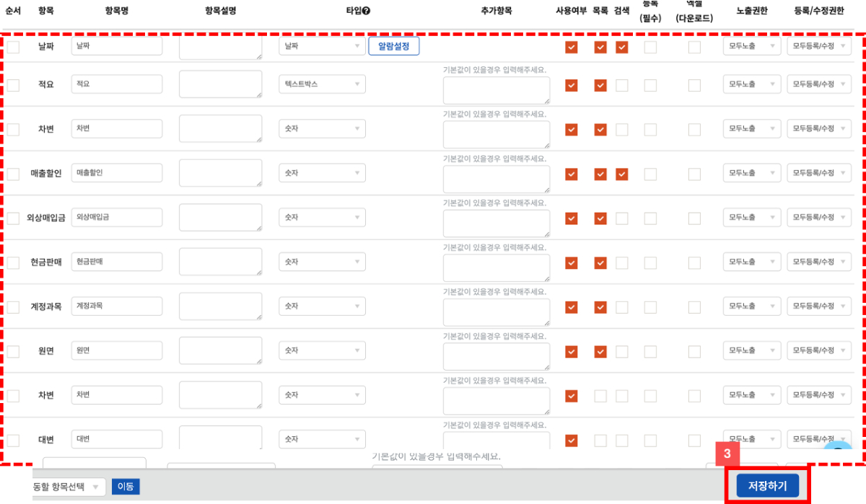Uncheck 목록 for the 매출할인 row
Image resolution: width=866 pixels, height=504 pixels.
[x=600, y=174]
